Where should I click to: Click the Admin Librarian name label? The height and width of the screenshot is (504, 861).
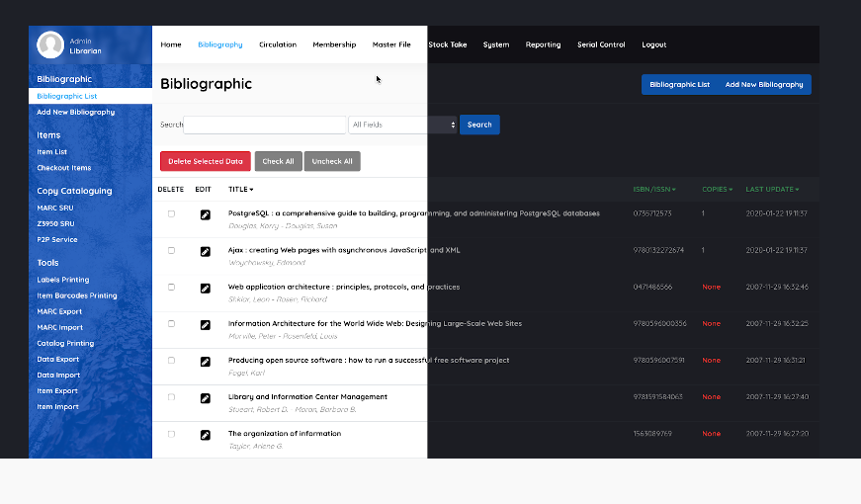pos(85,46)
